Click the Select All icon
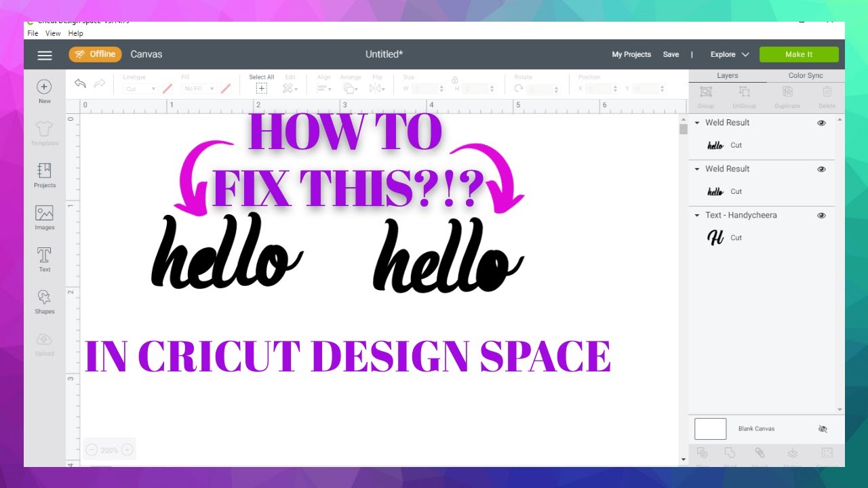Viewport: 868px width, 488px height. [262, 89]
